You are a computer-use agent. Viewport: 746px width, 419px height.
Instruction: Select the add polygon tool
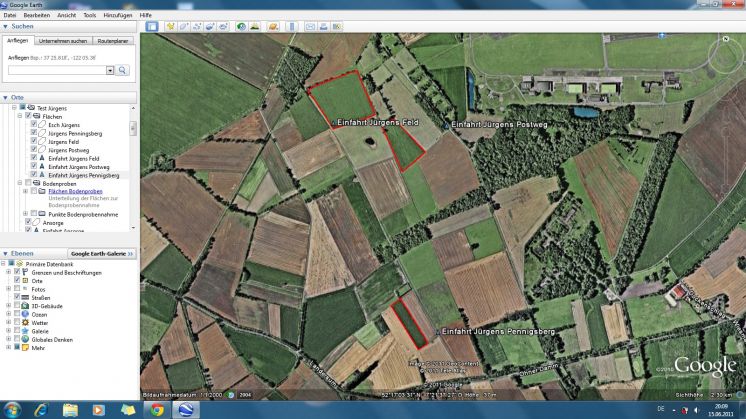183,26
